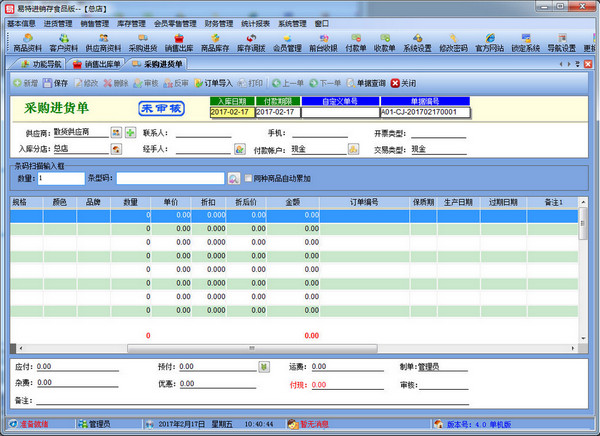Enable 同种商品自动累加 checkbox
Image resolution: width=600 pixels, height=436 pixels.
click(248, 178)
